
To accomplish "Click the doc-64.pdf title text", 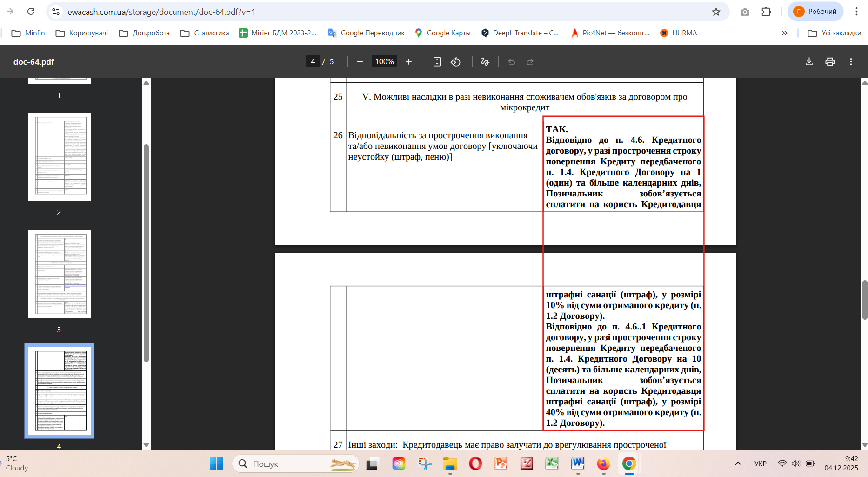I will tap(33, 62).
